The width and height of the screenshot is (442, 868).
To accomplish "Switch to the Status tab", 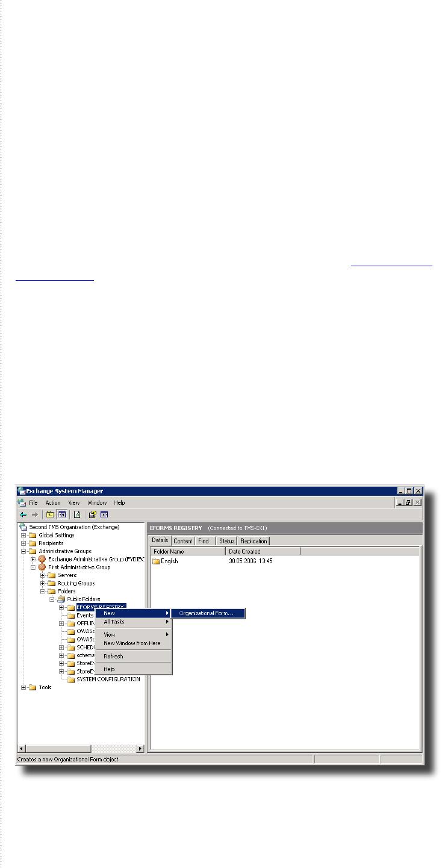I will (x=227, y=541).
